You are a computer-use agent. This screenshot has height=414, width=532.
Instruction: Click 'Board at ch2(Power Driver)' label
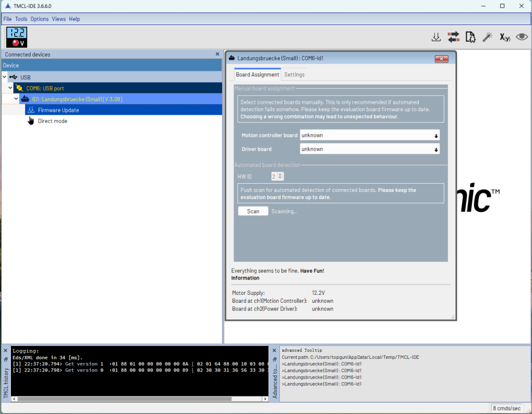[x=265, y=309]
